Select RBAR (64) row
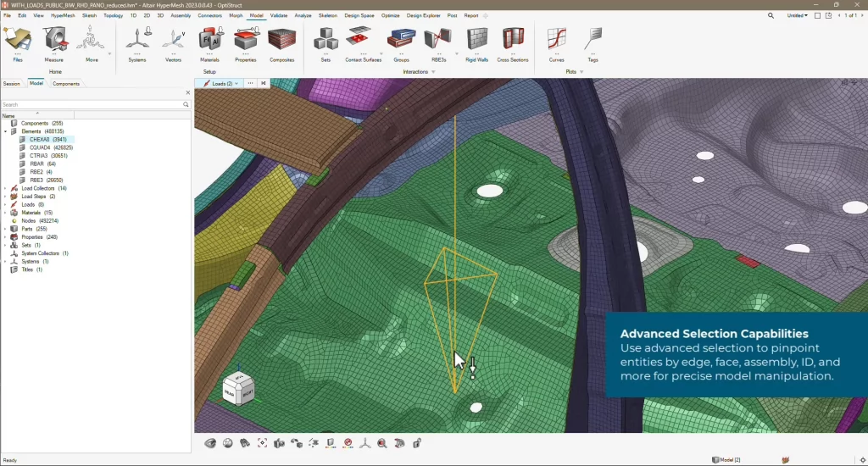 point(42,164)
